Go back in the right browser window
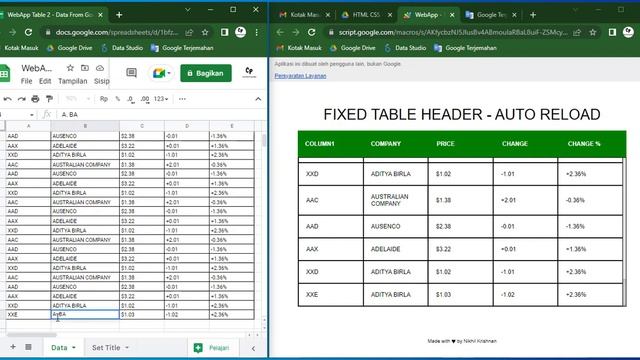 pos(280,32)
